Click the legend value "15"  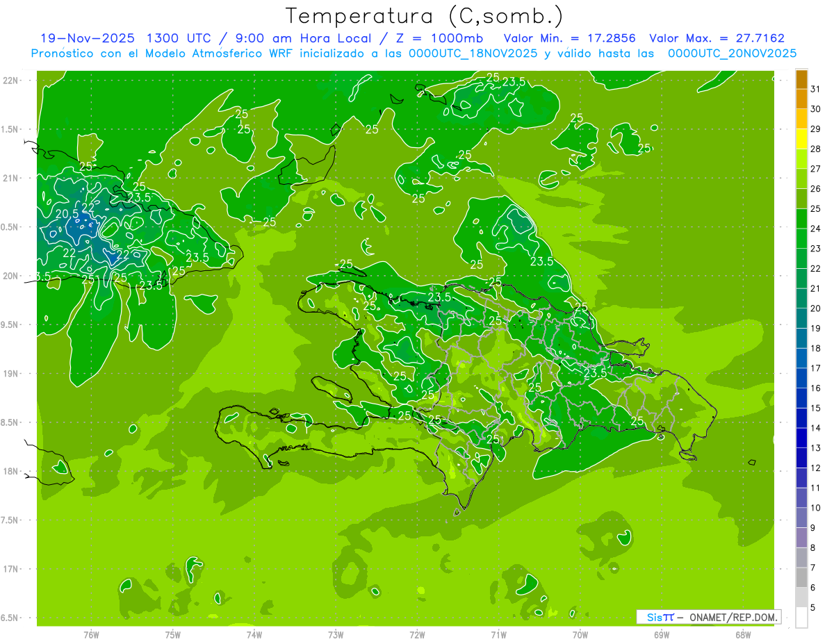click(816, 408)
